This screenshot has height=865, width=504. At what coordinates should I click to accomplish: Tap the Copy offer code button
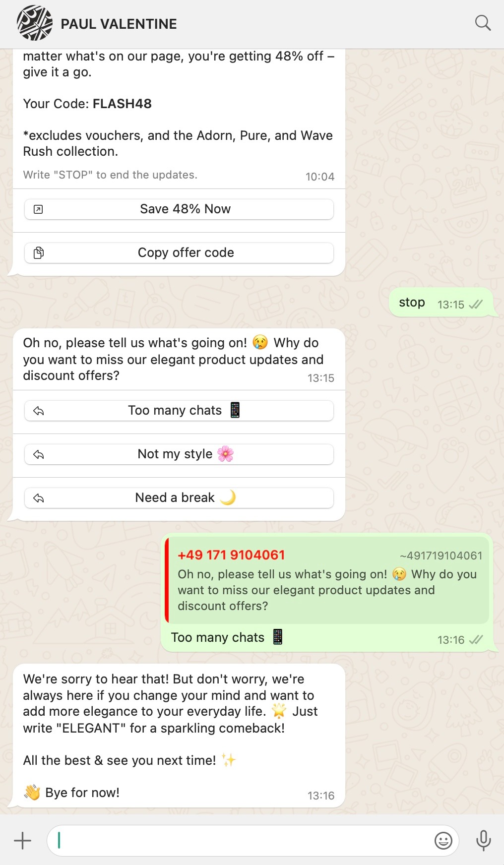coord(179,252)
